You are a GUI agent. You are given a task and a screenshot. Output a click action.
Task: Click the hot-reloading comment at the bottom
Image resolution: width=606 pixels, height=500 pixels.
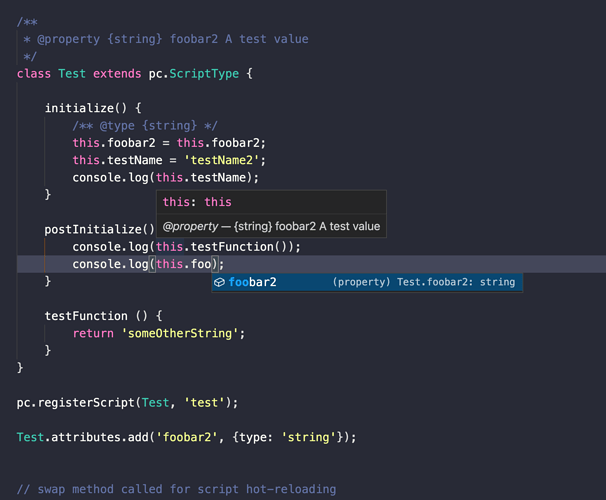176,489
